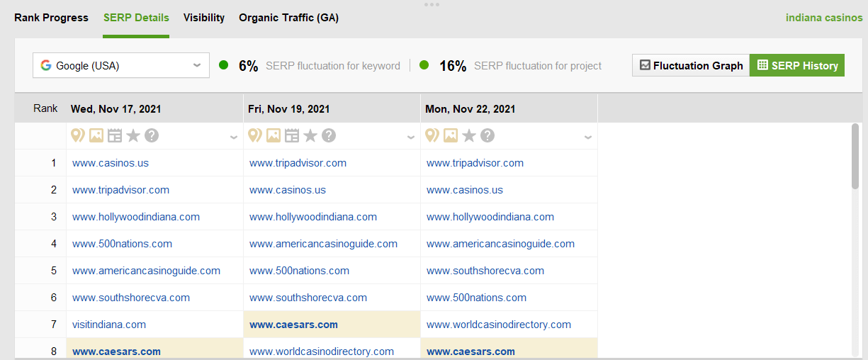Open highlighted www.caesars.com in Nov 17 column
Image resolution: width=868 pixels, height=360 pixels.
click(x=116, y=351)
